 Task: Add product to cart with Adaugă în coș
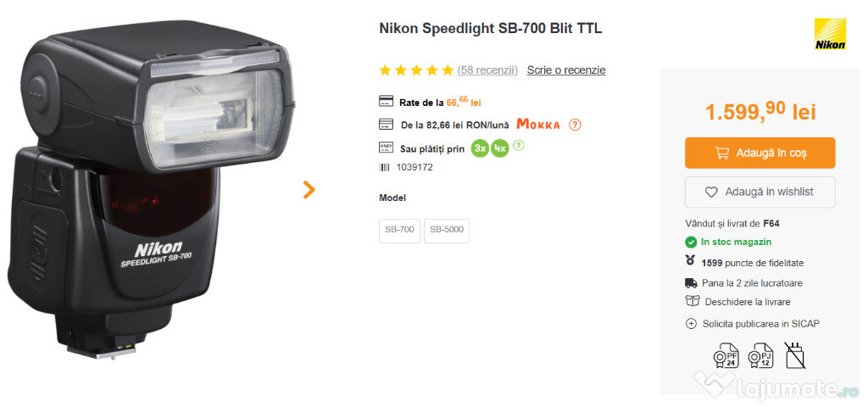coord(760,153)
